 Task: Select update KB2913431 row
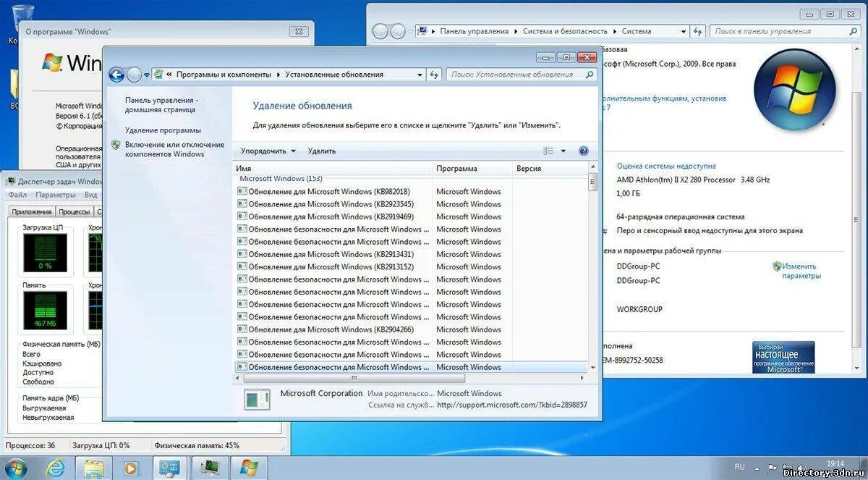click(x=411, y=254)
